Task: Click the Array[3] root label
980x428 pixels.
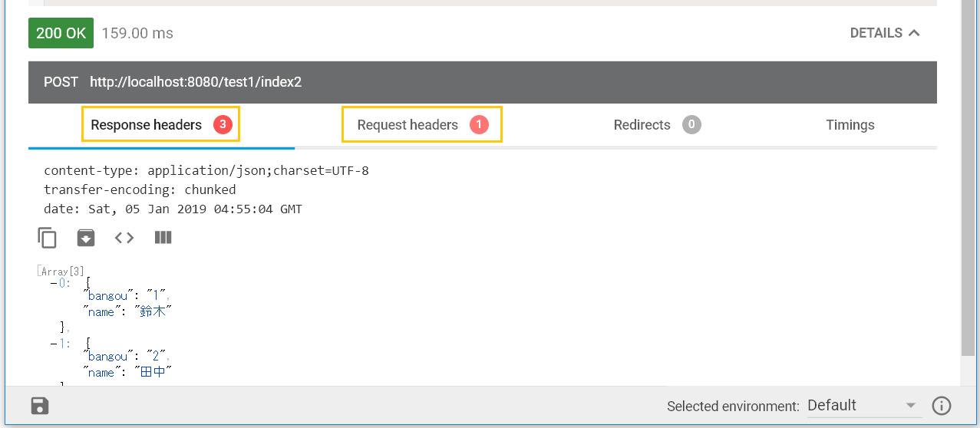Action: [x=61, y=272]
